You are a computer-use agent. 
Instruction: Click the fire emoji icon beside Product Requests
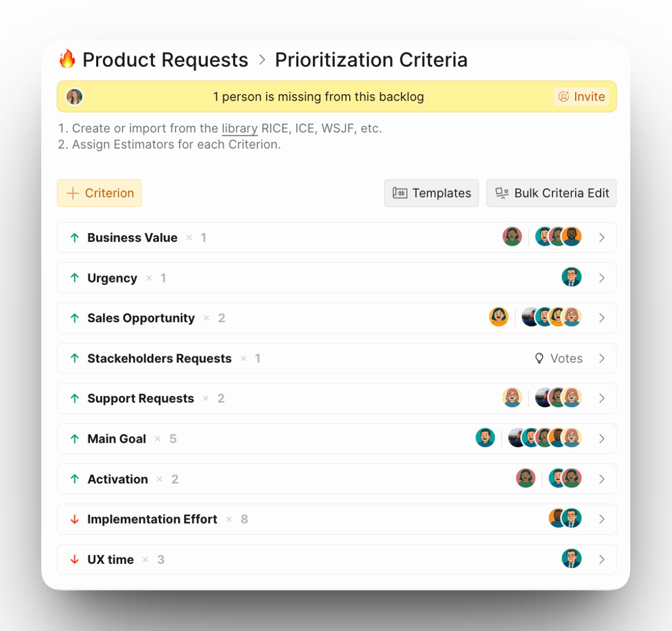(67, 59)
